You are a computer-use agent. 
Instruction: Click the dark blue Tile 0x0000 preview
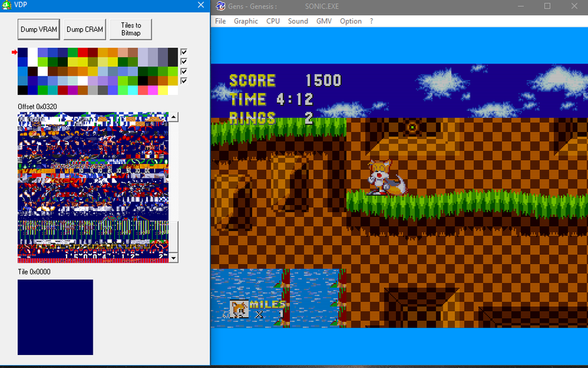point(56,317)
